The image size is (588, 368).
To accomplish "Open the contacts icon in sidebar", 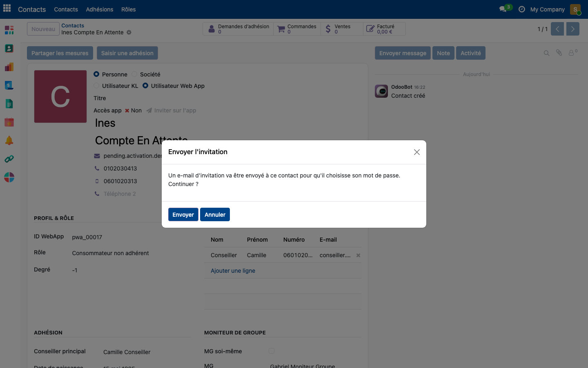I will click(9, 48).
